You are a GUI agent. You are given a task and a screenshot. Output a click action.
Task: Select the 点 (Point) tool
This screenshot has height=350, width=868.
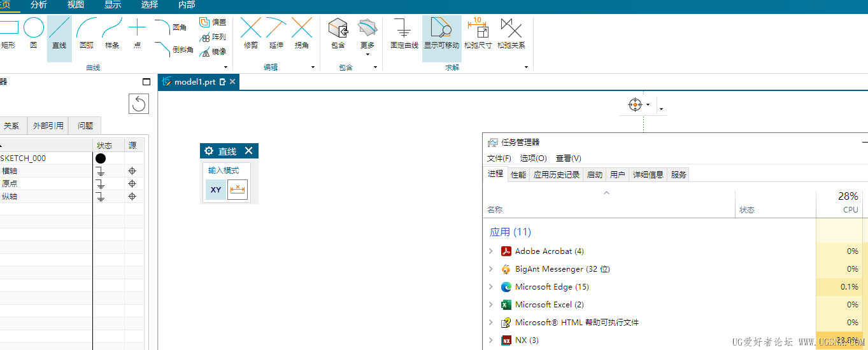coord(137,34)
